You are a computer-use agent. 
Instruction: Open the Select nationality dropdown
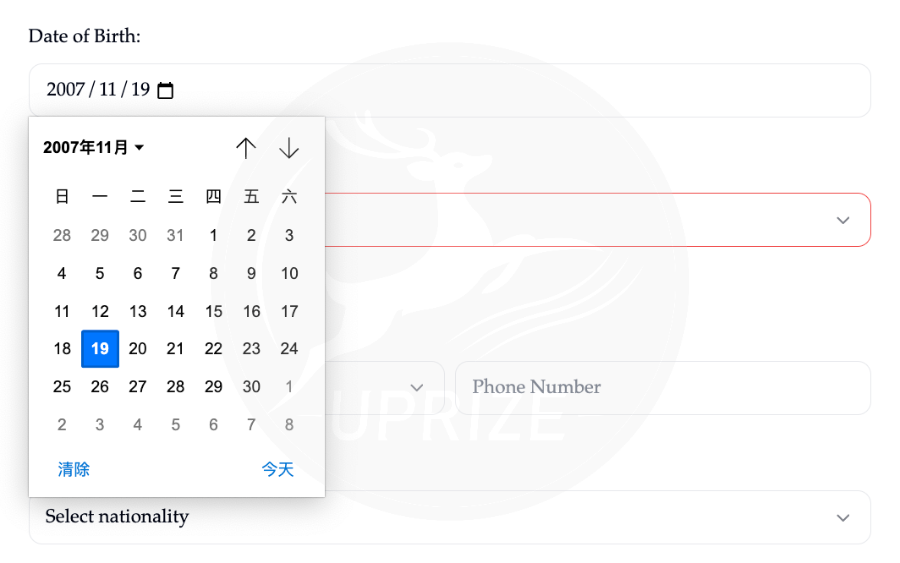click(449, 517)
